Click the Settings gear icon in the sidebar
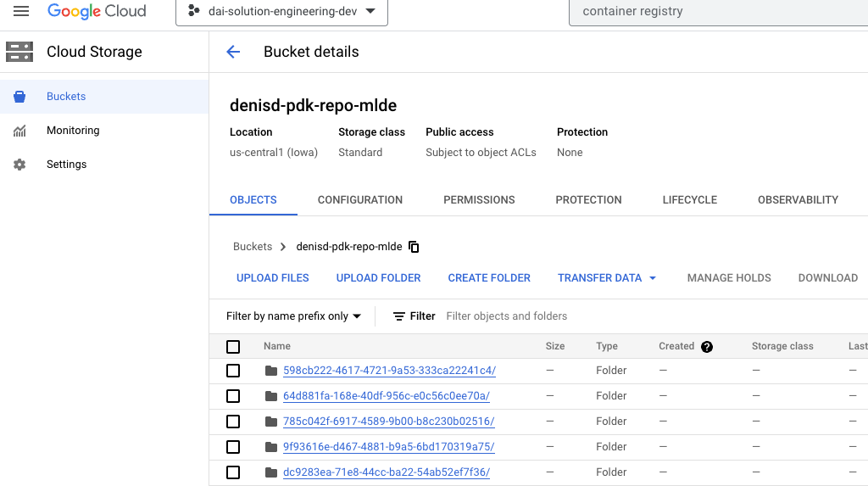 (19, 165)
